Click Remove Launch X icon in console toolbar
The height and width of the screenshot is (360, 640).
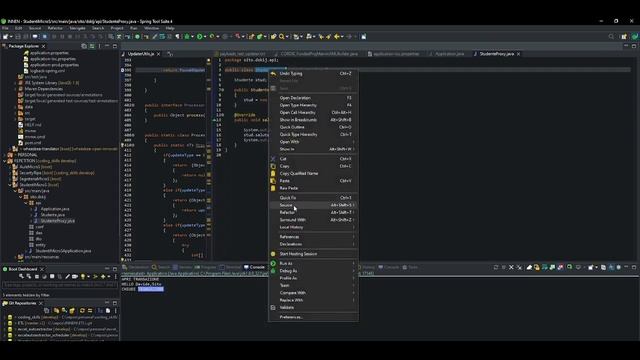coord(511,267)
